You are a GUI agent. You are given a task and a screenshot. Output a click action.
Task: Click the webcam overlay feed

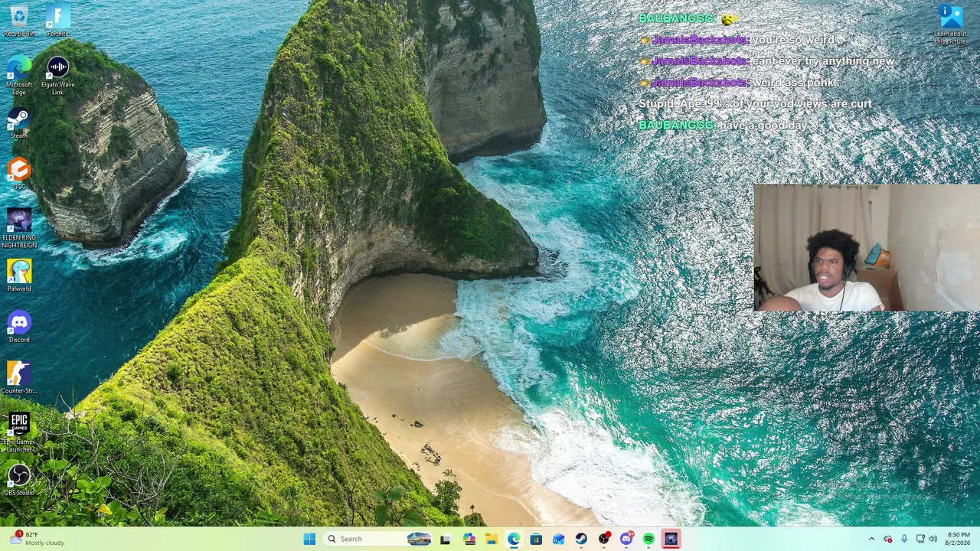point(867,247)
